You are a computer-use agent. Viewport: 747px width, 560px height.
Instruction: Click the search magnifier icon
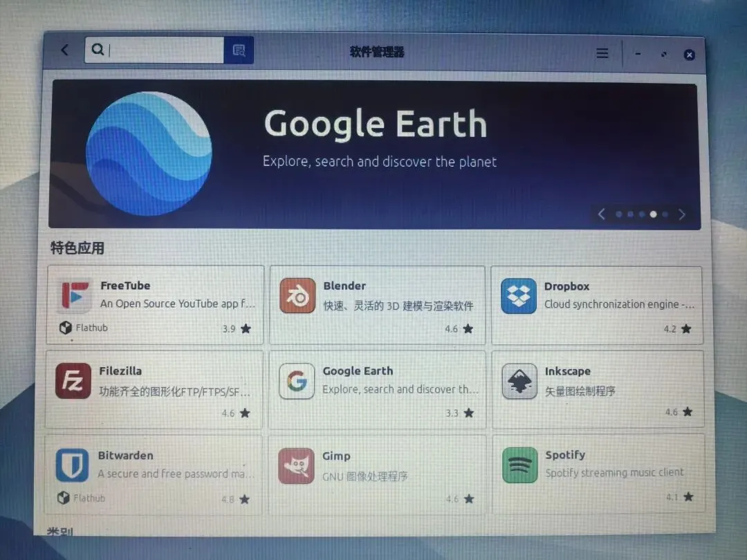tap(98, 49)
